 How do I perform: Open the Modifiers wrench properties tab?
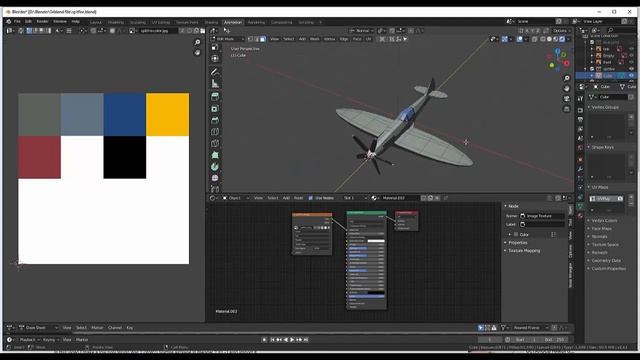[580, 169]
